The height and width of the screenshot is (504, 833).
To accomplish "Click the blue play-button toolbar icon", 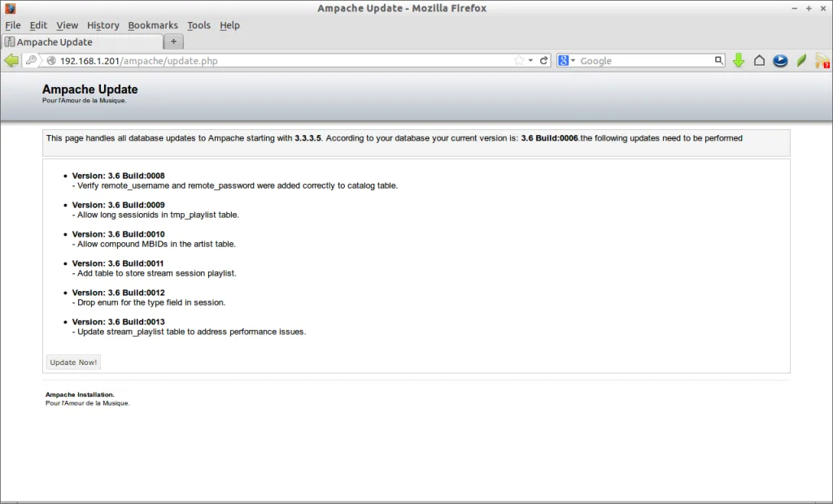I will (779, 60).
